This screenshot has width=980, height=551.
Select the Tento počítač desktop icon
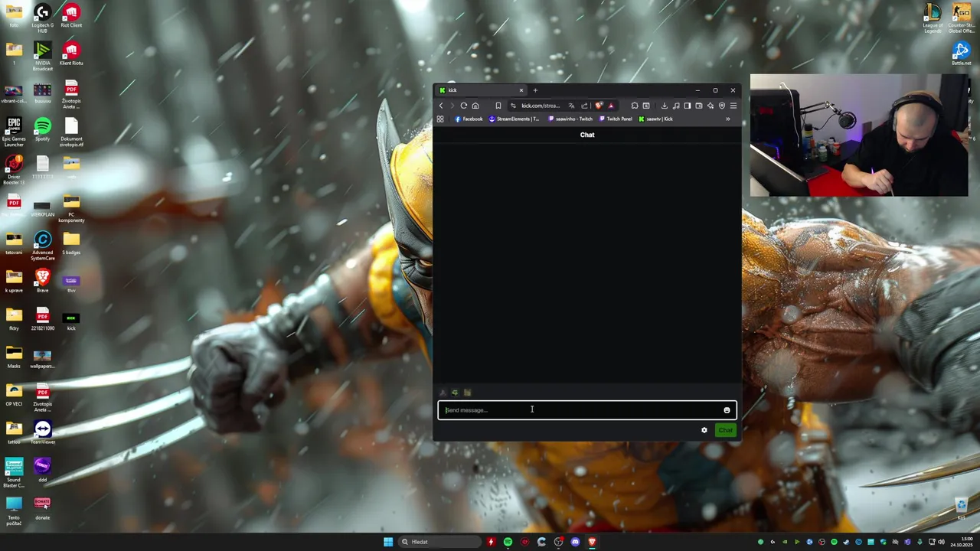14,510
